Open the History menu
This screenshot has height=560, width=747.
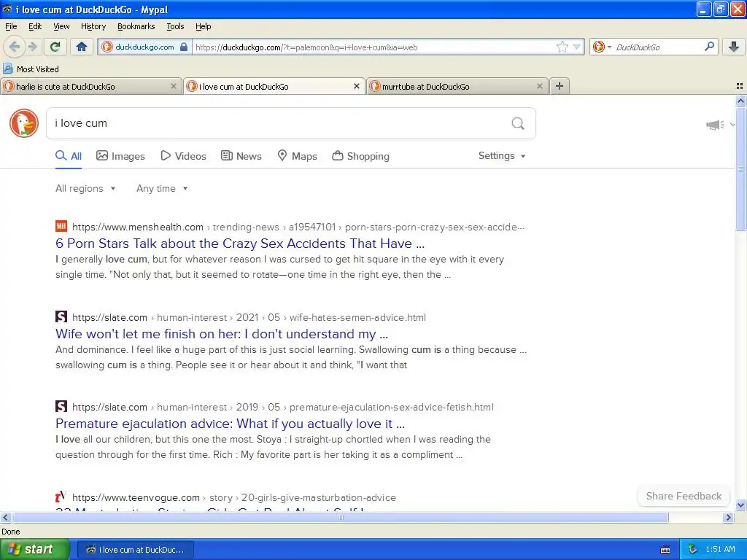(x=93, y=26)
